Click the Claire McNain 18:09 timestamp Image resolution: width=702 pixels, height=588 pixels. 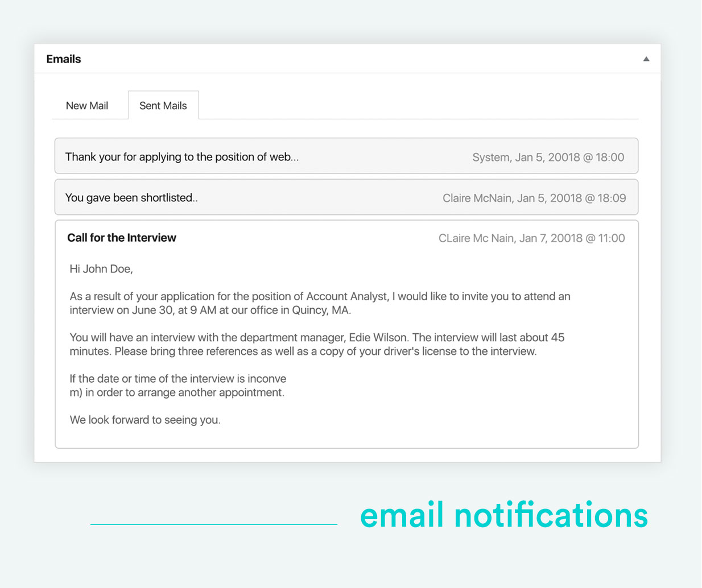[x=534, y=198]
